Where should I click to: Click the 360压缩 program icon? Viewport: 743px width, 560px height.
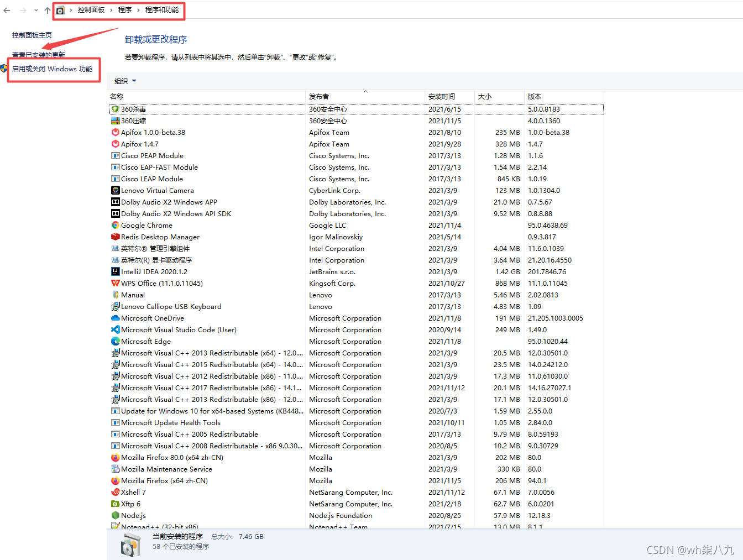pyautogui.click(x=116, y=121)
